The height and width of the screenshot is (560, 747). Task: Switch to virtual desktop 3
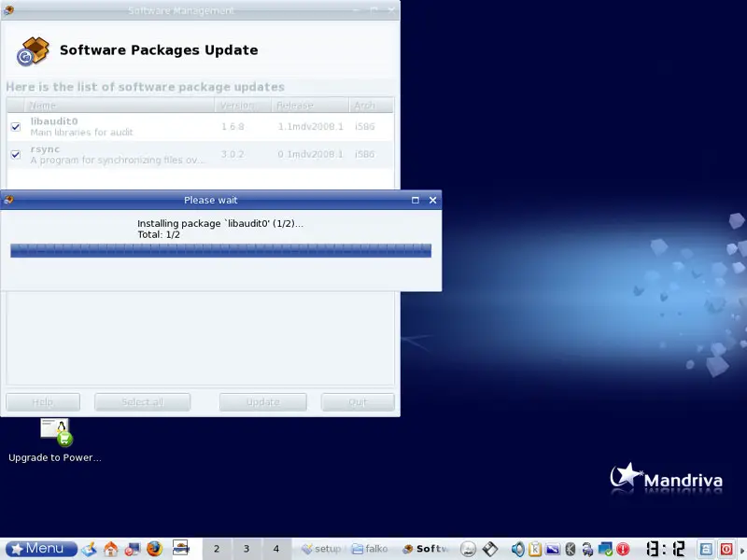point(247,549)
